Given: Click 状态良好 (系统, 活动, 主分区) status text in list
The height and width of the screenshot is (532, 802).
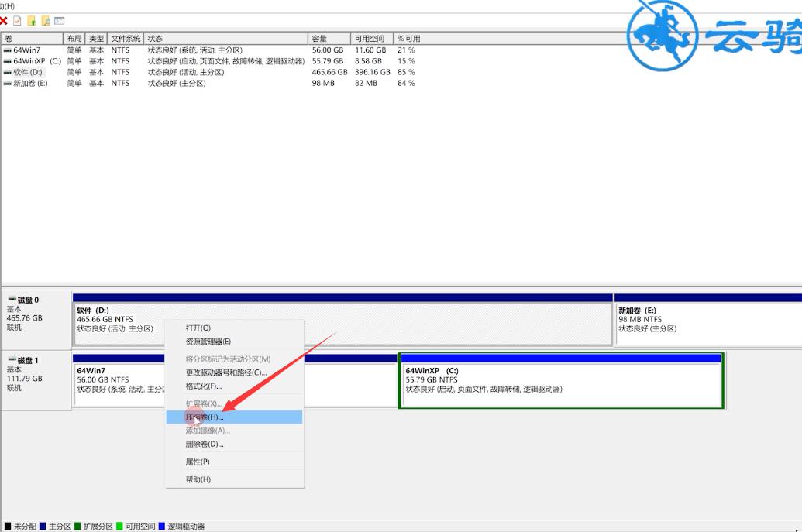Looking at the screenshot, I should [195, 50].
